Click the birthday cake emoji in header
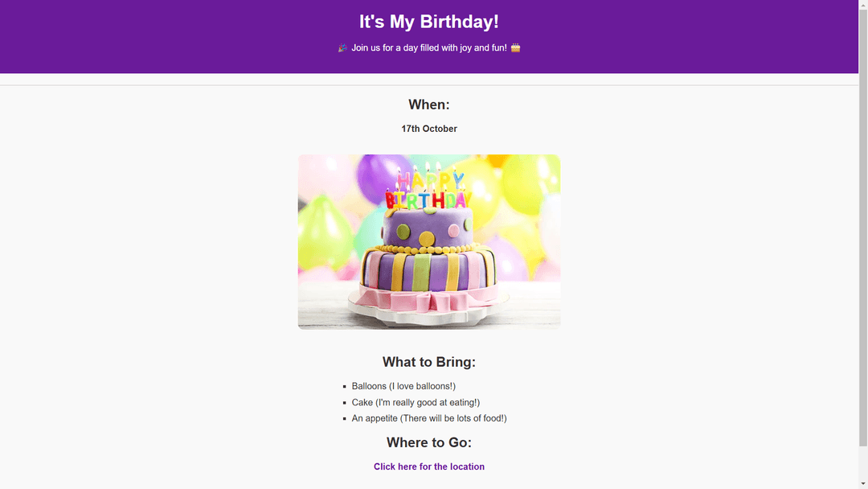The height and width of the screenshot is (489, 868). [515, 48]
